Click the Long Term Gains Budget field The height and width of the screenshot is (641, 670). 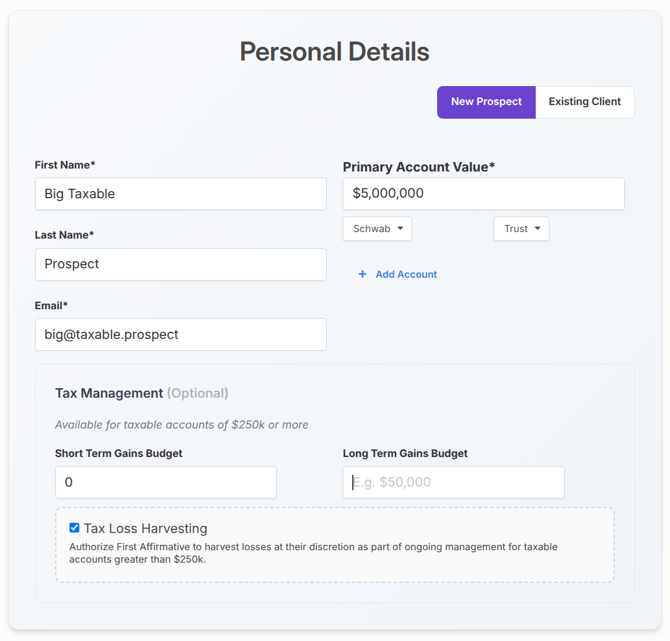coord(453,482)
